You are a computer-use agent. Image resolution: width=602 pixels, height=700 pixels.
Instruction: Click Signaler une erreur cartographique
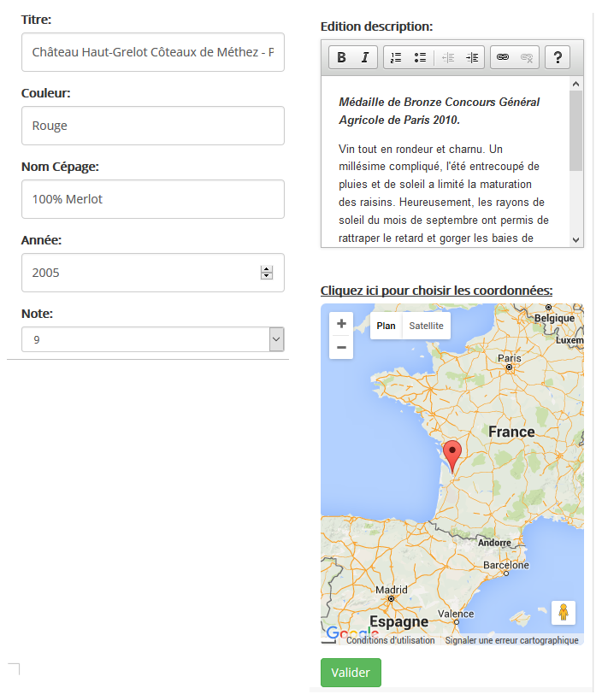coord(511,640)
